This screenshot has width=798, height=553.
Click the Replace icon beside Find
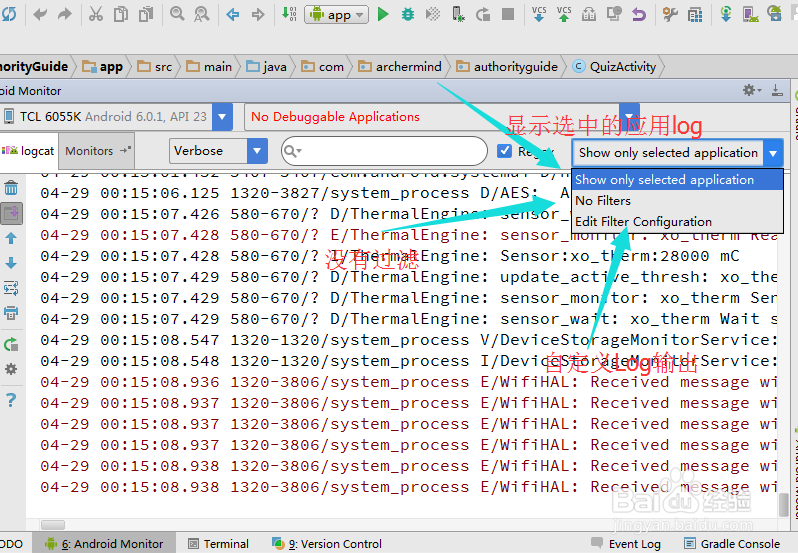point(202,14)
